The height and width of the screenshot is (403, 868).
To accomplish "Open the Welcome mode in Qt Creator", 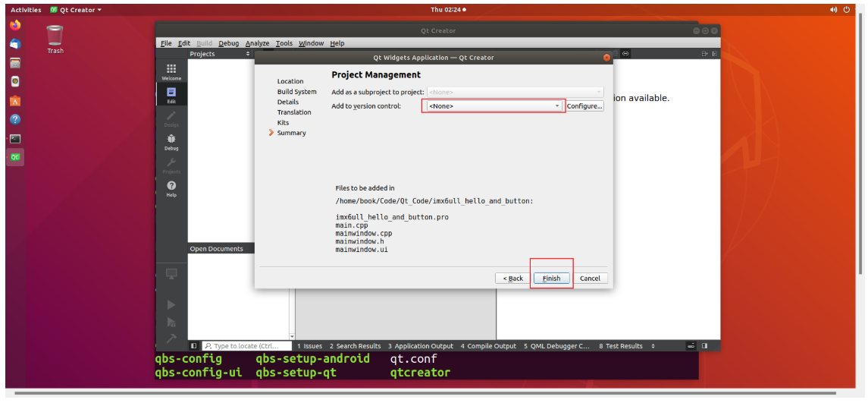I will (171, 71).
